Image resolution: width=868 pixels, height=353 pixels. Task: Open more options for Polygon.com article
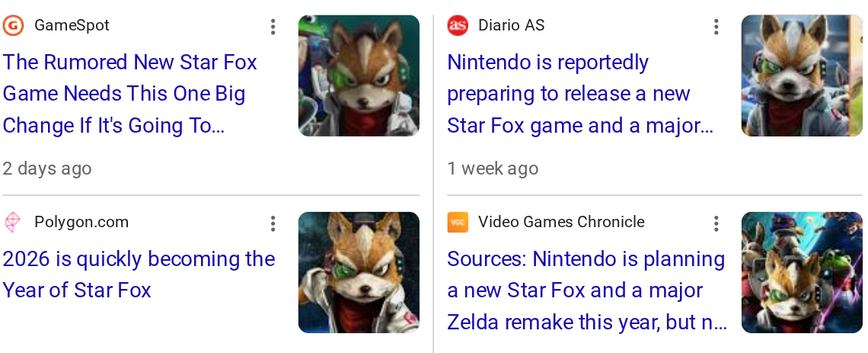[273, 224]
